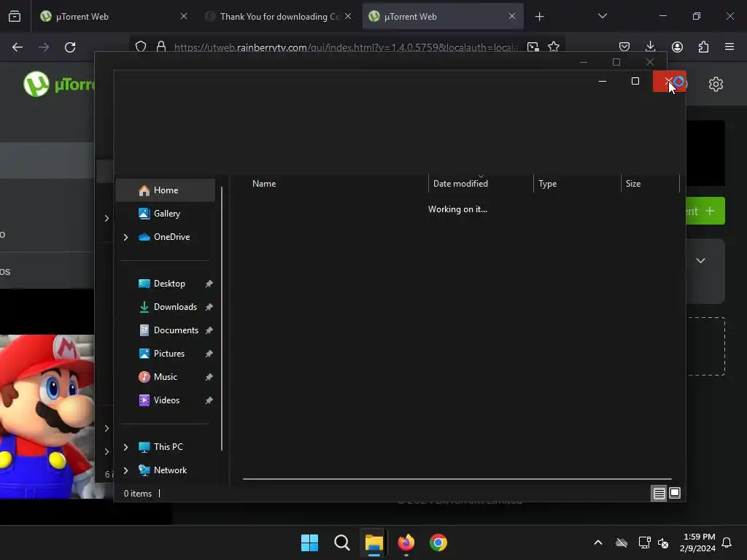Click muted volume tray icon
This screenshot has width=747, height=560.
[x=662, y=542]
